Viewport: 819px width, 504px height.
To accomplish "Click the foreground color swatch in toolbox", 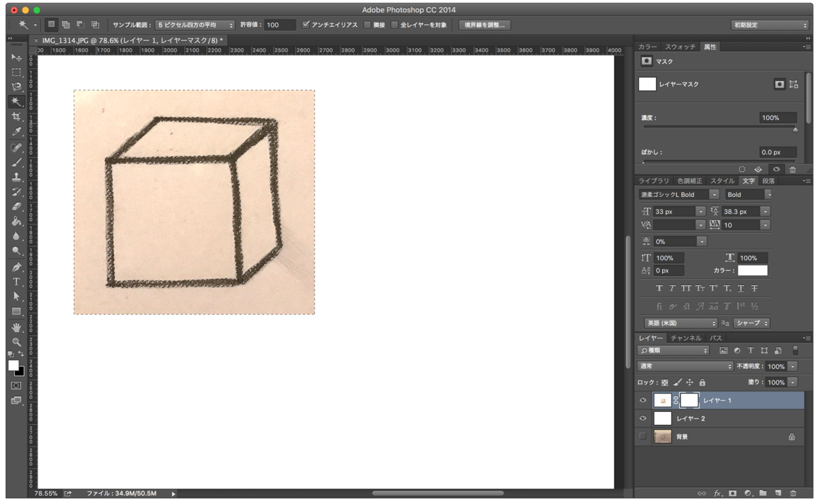I will (x=13, y=366).
